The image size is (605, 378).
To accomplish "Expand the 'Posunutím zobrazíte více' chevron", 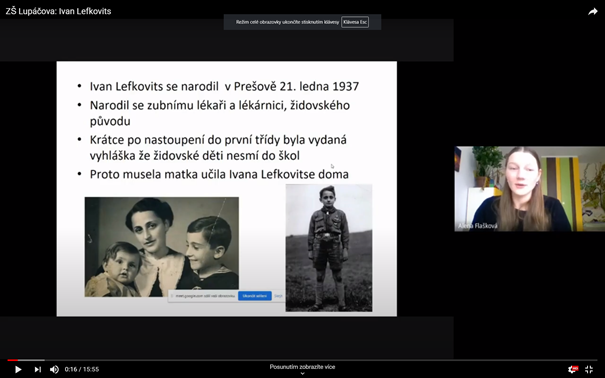I will (x=302, y=373).
